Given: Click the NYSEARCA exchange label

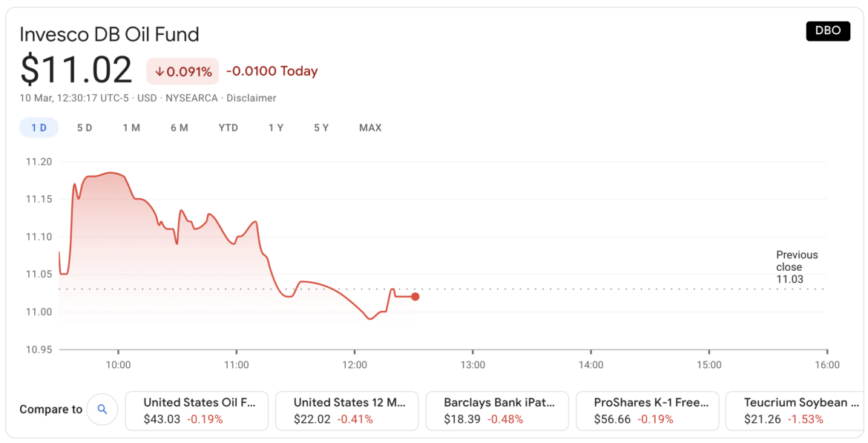Looking at the screenshot, I should (191, 98).
